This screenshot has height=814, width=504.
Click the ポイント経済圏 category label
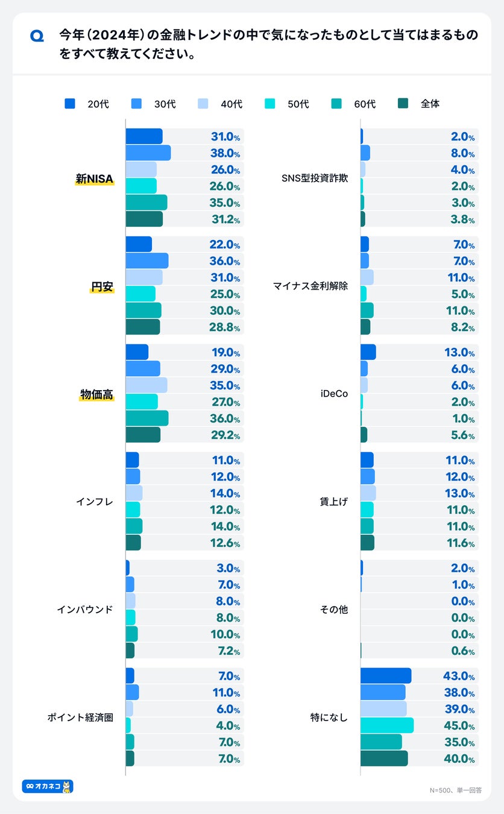pos(80,718)
